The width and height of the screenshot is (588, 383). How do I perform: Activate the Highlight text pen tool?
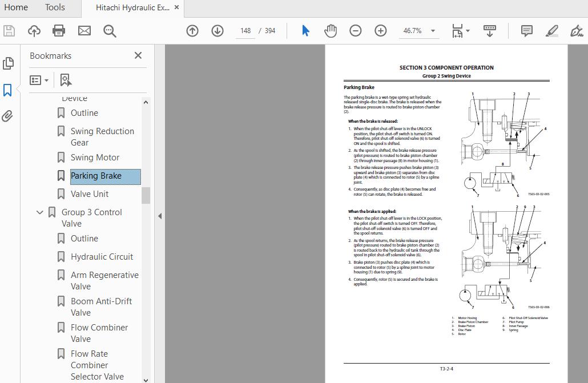pos(551,31)
